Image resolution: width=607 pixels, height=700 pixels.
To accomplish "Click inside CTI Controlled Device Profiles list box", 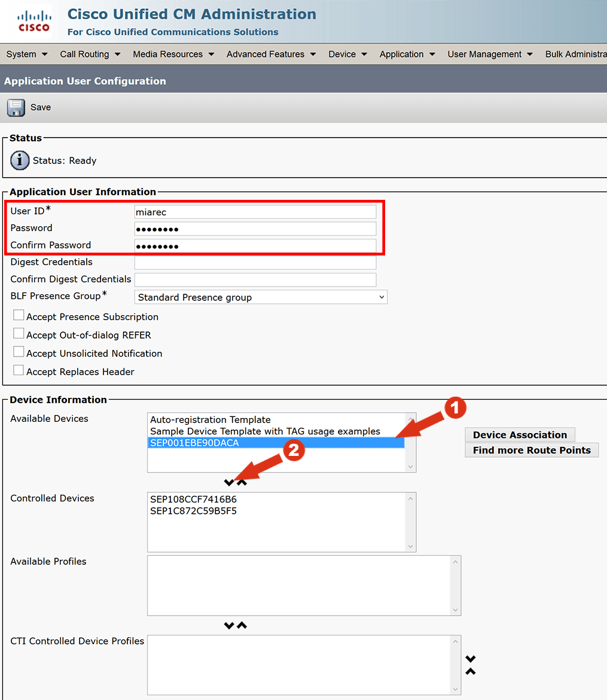I will pos(304,665).
